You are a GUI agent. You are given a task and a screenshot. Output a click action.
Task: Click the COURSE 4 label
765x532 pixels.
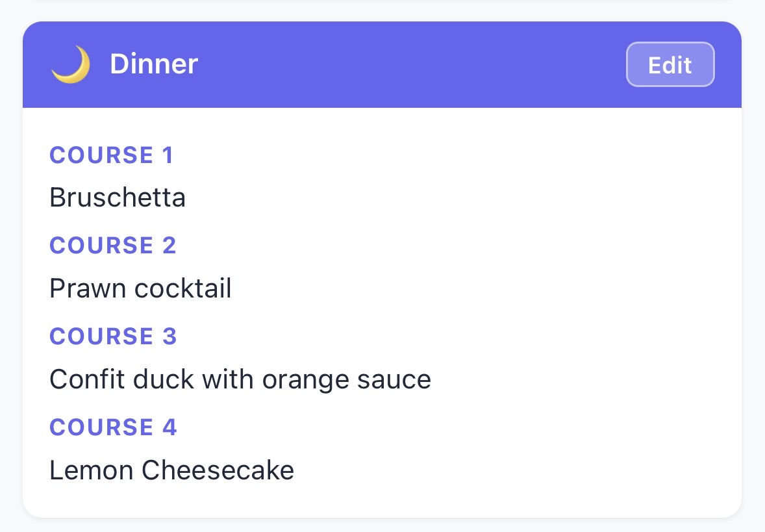pos(113,427)
